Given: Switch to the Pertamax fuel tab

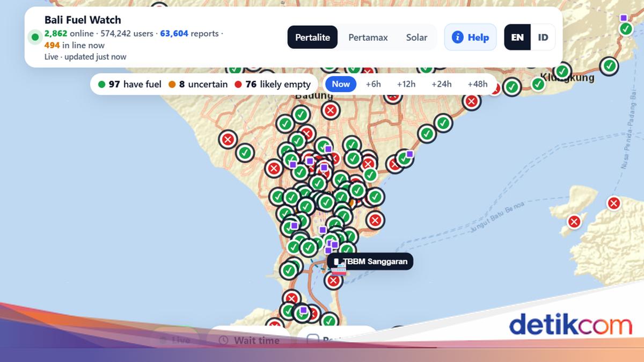Looking at the screenshot, I should [x=368, y=38].
